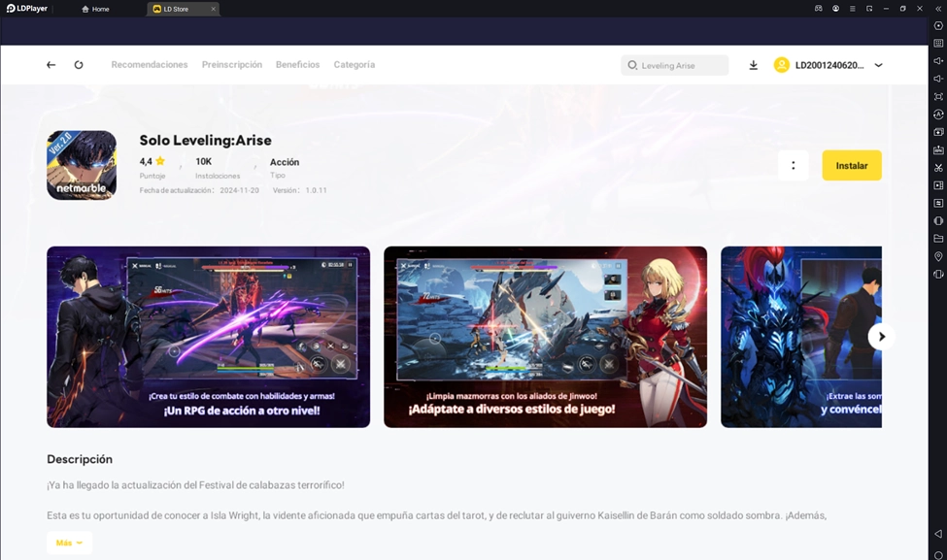Image resolution: width=947 pixels, height=560 pixels.
Task: Open the synchronizer icon in sidebar
Action: (938, 115)
